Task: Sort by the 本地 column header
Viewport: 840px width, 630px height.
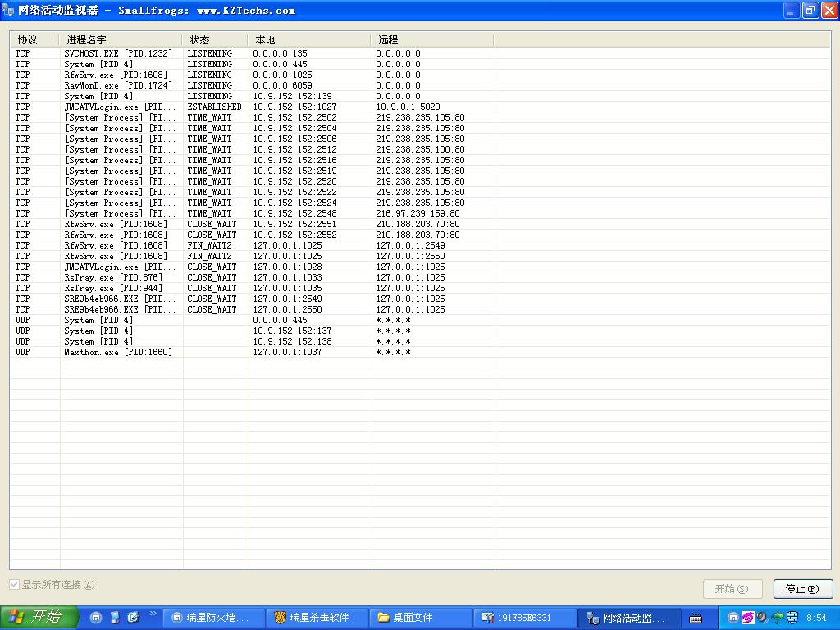Action: (x=309, y=39)
